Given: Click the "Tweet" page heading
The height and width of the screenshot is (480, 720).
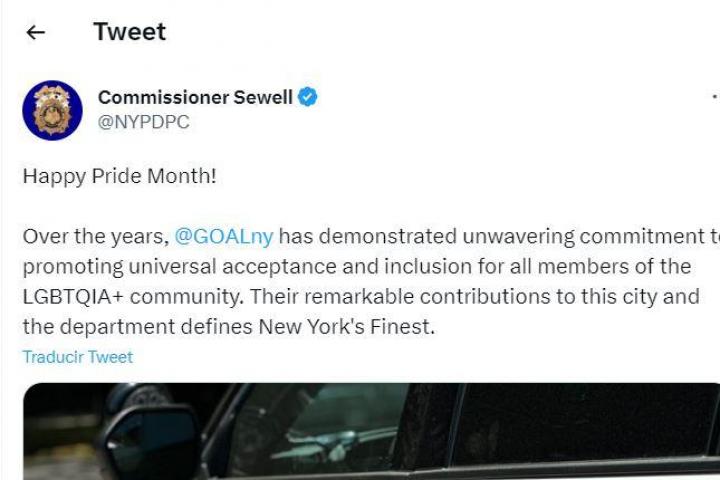Looking at the screenshot, I should click(x=129, y=31).
